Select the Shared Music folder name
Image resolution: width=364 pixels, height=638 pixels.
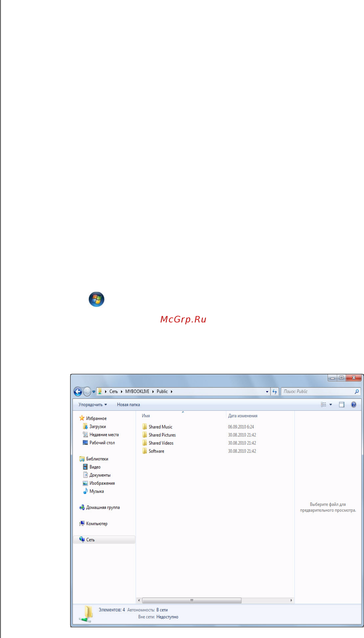click(x=161, y=427)
